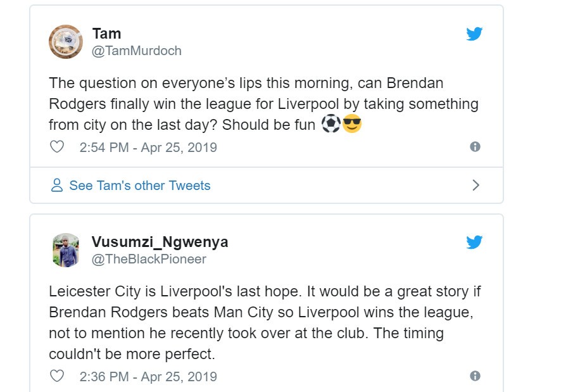Click the Twitter bird logo on Tam's tweet
The height and width of the screenshot is (392, 561).
point(474,34)
